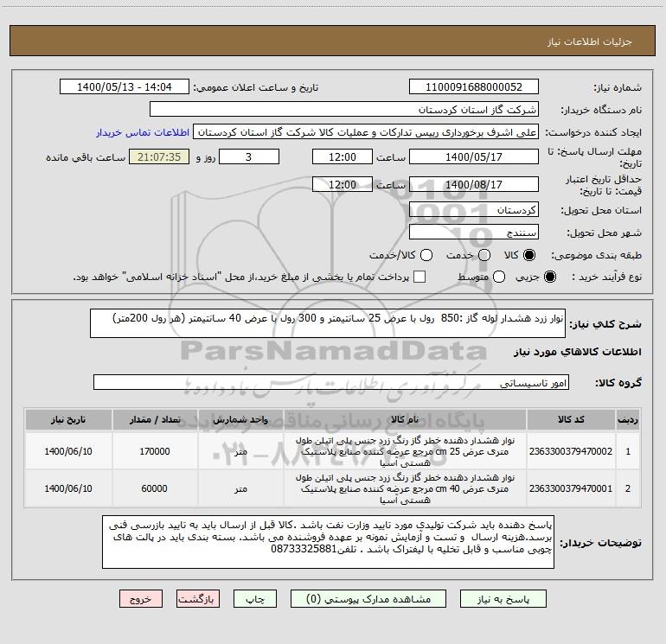666x644 pixels.
Task: Click the چاپ print button
Action: (x=255, y=599)
